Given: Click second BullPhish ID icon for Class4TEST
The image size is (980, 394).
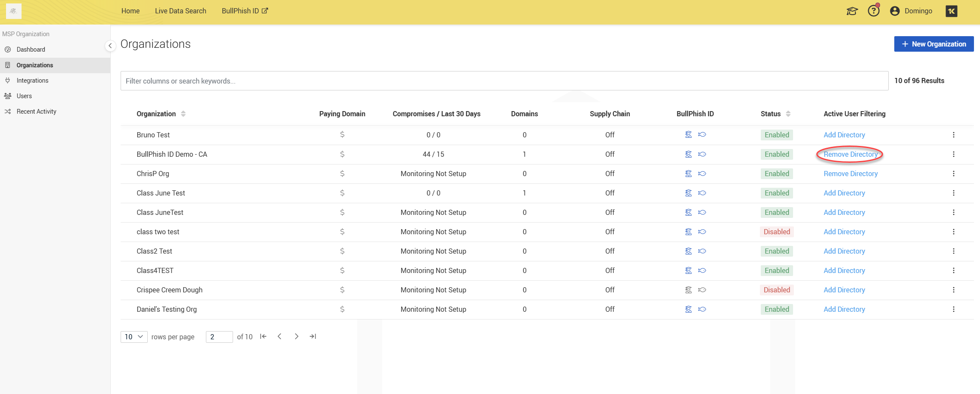Looking at the screenshot, I should pos(702,270).
